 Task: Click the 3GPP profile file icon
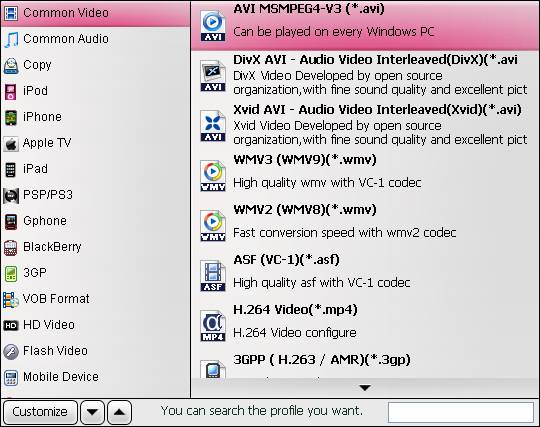point(213,369)
